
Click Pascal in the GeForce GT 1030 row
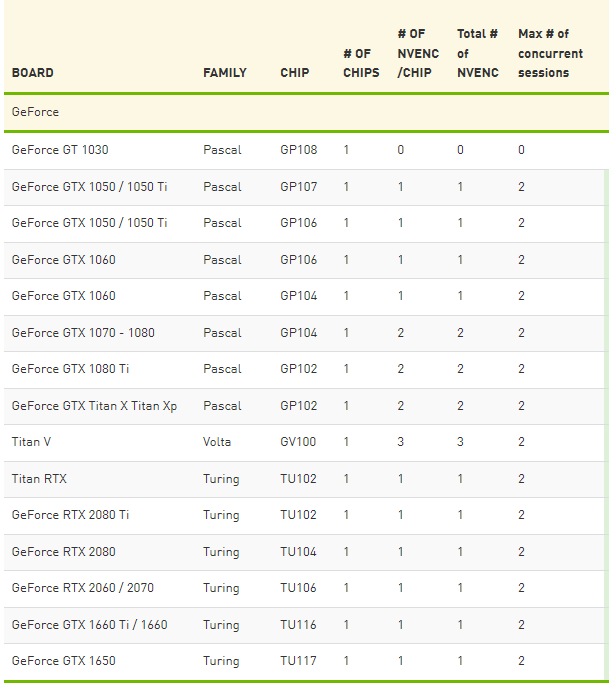coord(222,150)
